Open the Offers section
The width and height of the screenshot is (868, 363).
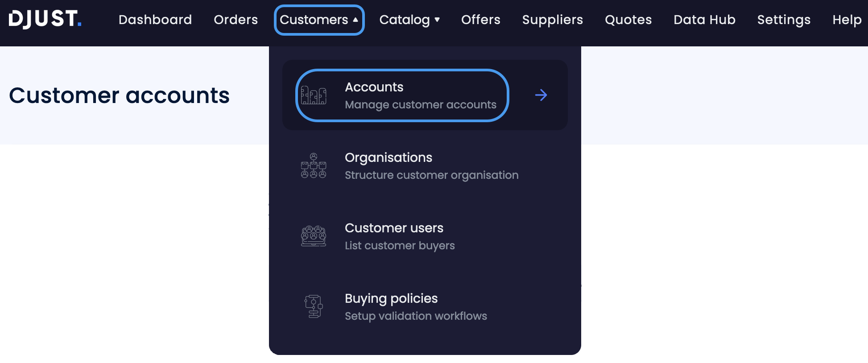pyautogui.click(x=480, y=20)
